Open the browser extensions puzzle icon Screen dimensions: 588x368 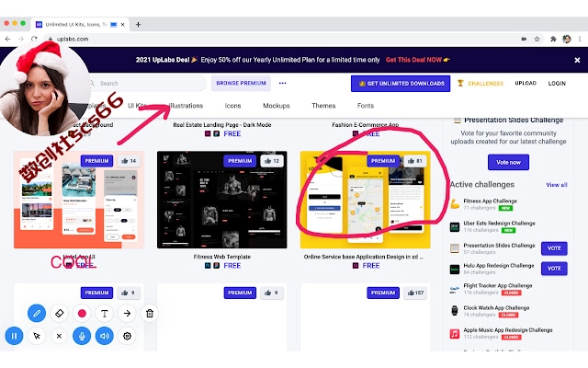click(x=553, y=39)
